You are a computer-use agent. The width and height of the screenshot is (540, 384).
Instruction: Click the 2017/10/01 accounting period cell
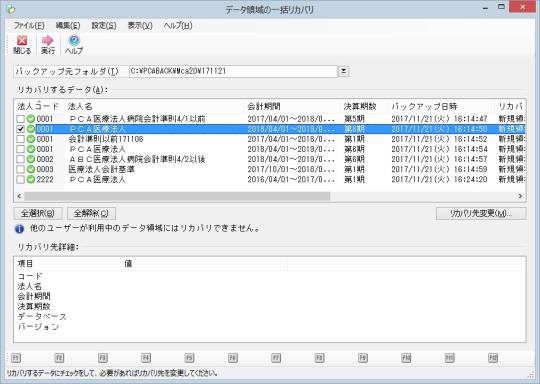tap(291, 169)
